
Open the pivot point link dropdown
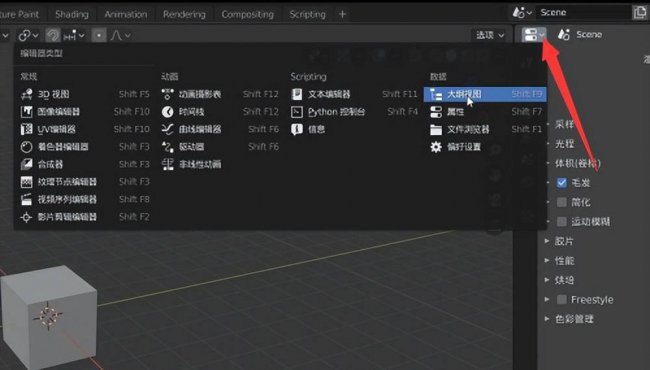[28, 35]
